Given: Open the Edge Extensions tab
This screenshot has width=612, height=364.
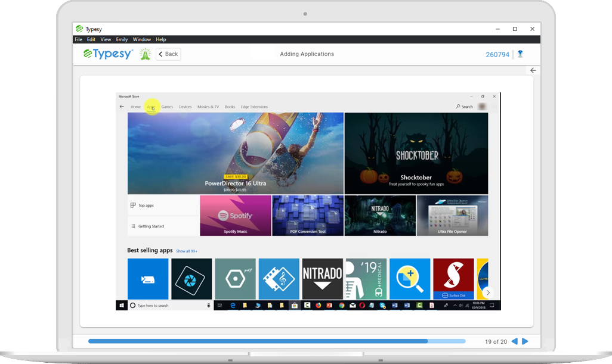Looking at the screenshot, I should pyautogui.click(x=254, y=107).
